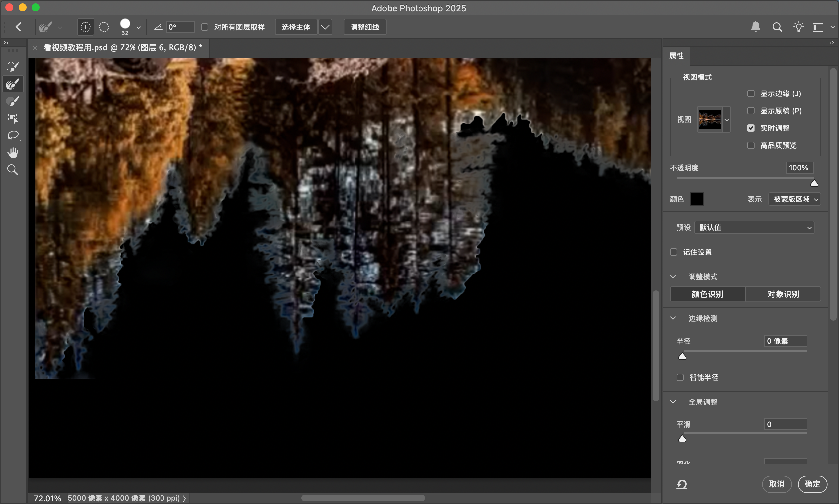839x504 pixels.
Task: Open Photoshop search magnifier icon
Action: [x=777, y=27]
